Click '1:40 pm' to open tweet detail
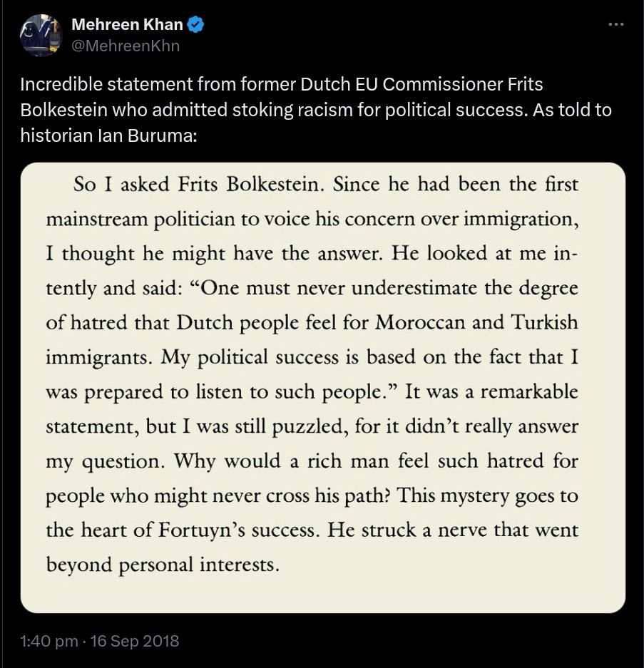 [47, 641]
